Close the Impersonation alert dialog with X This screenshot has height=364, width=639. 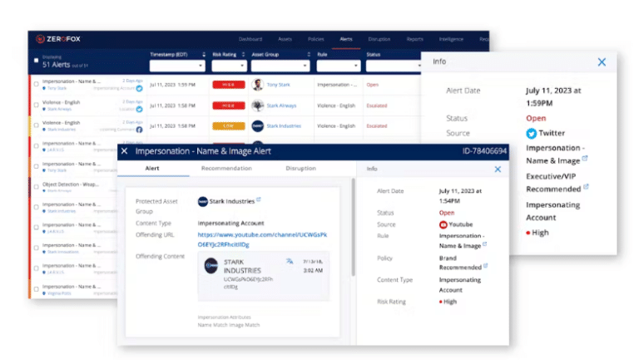pyautogui.click(x=125, y=151)
